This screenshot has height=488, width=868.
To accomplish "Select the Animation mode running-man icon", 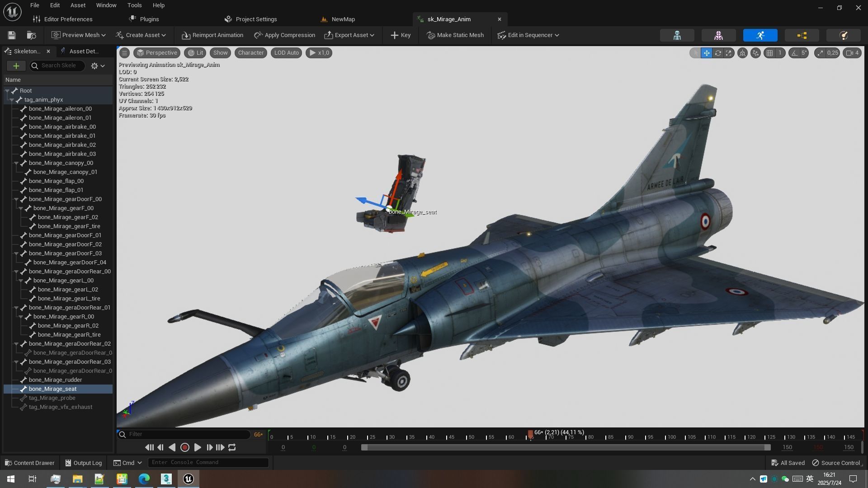I will 760,35.
